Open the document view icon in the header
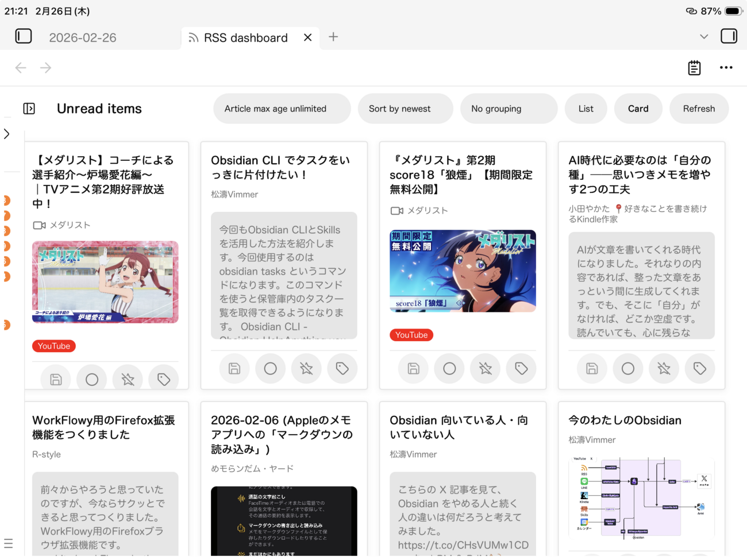The height and width of the screenshot is (560, 747). point(694,68)
